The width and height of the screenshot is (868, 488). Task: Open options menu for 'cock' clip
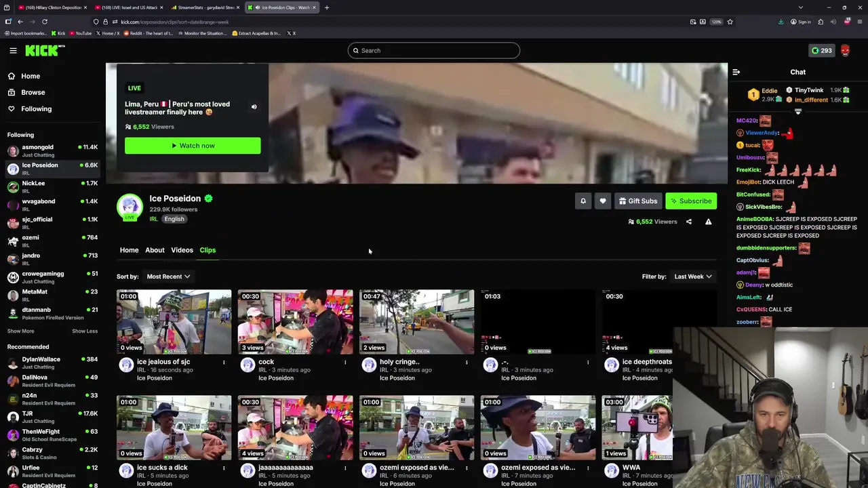345,363
